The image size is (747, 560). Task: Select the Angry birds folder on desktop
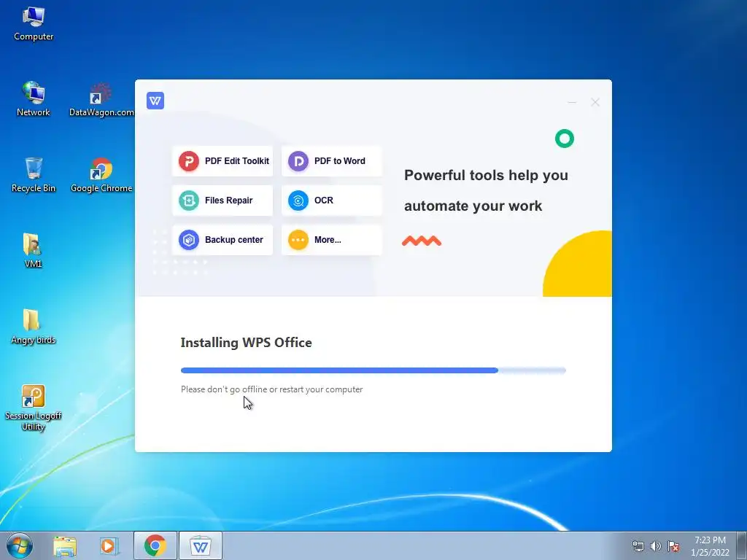coord(34,327)
